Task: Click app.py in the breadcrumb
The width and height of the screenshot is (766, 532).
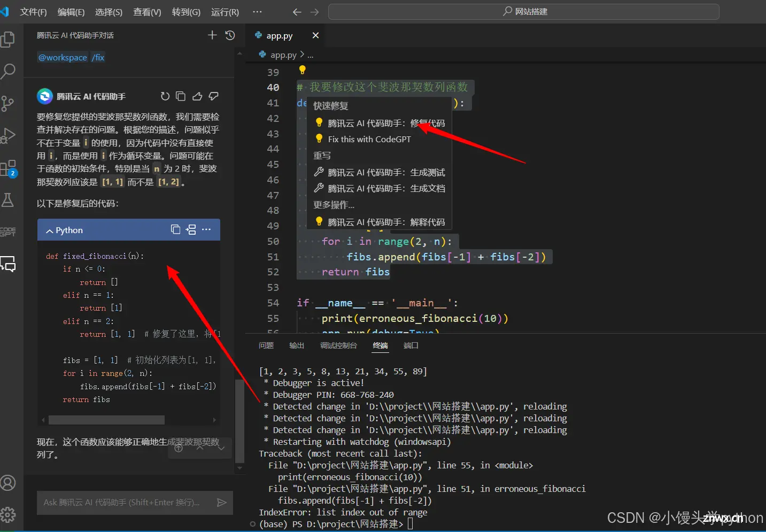Action: tap(283, 55)
